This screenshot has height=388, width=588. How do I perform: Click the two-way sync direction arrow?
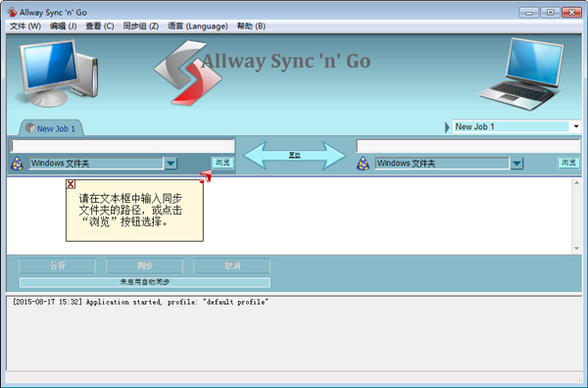click(295, 155)
